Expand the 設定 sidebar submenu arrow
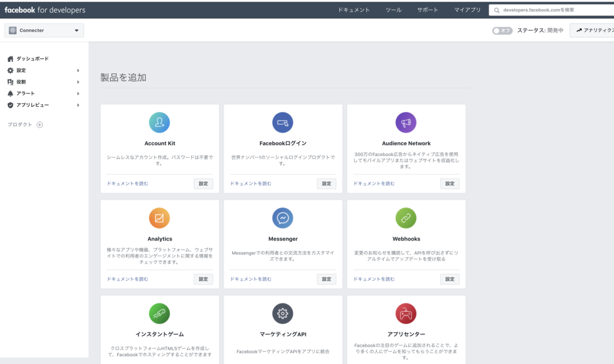This screenshot has height=364, width=614. click(x=79, y=71)
